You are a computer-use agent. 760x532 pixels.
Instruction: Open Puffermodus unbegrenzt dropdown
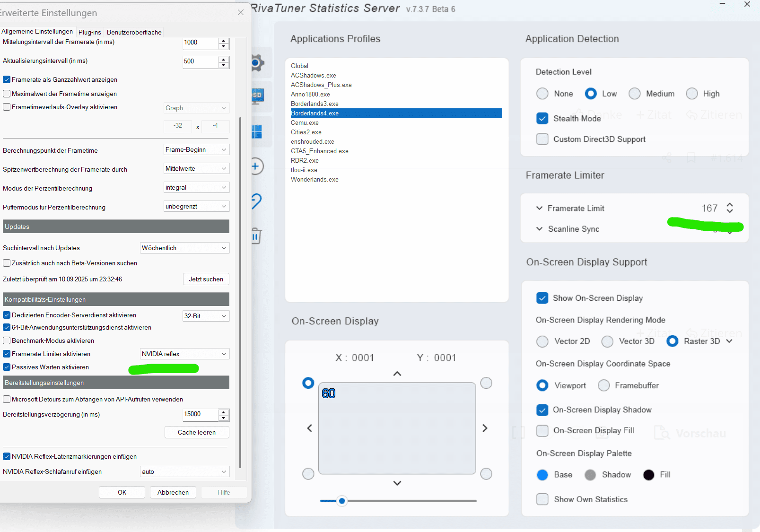click(x=196, y=207)
